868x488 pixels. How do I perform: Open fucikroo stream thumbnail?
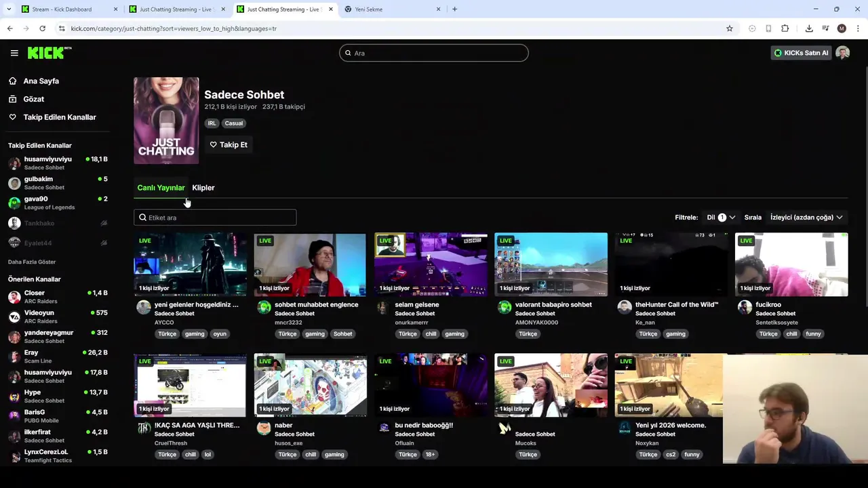(x=791, y=264)
